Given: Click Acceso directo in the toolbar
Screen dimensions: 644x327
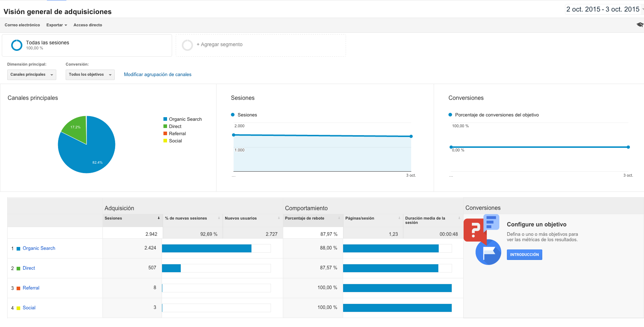Looking at the screenshot, I should pos(88,25).
